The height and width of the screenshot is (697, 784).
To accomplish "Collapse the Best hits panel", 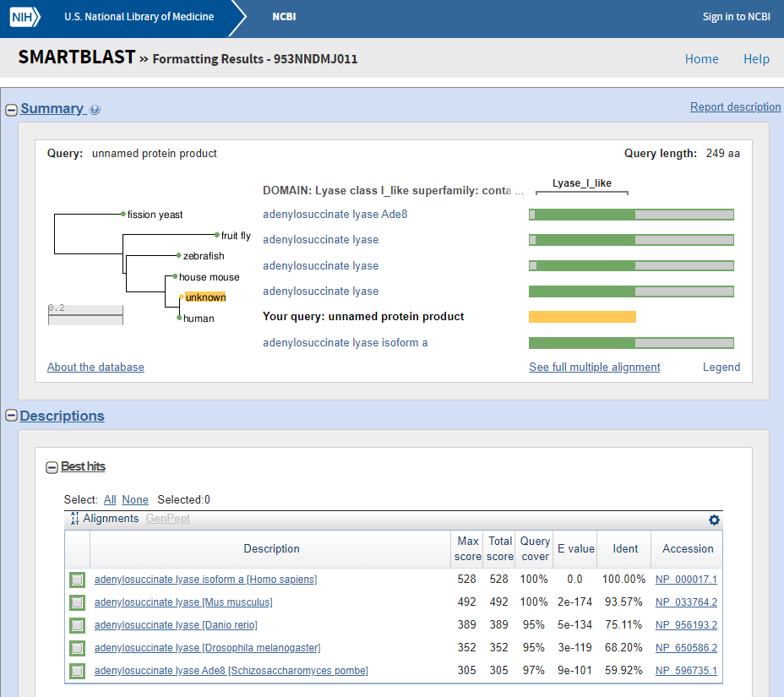I will coord(52,467).
